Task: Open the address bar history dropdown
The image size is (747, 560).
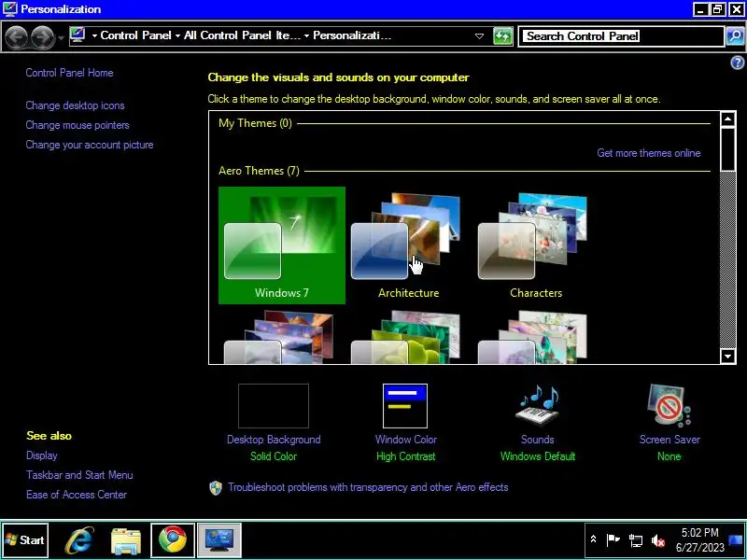Action: point(479,36)
